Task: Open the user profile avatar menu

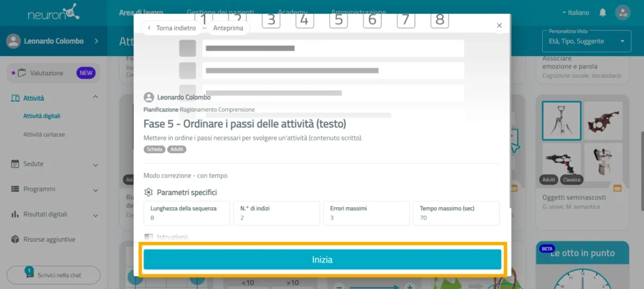Action: (x=623, y=13)
